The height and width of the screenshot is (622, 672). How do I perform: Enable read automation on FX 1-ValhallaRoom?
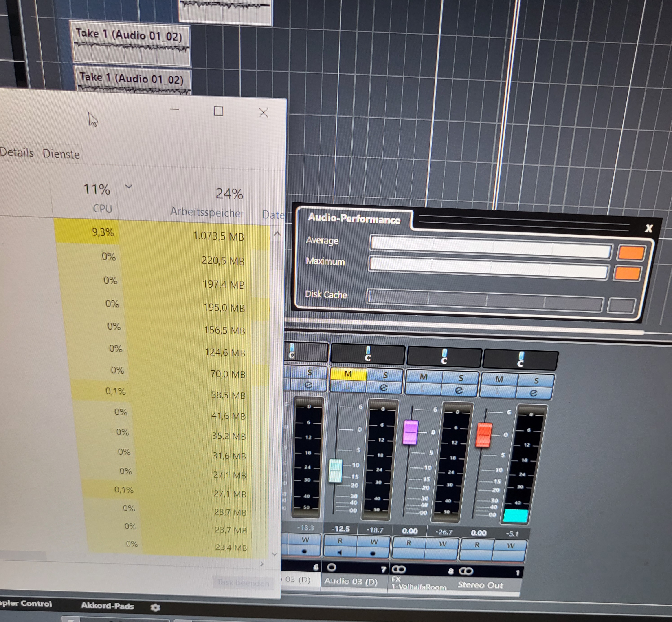pos(409,543)
